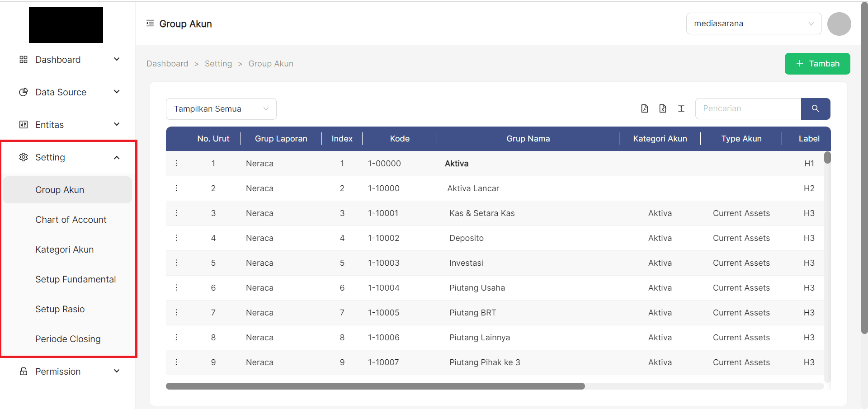Toggle sidebar with menu fold icon

(x=150, y=24)
